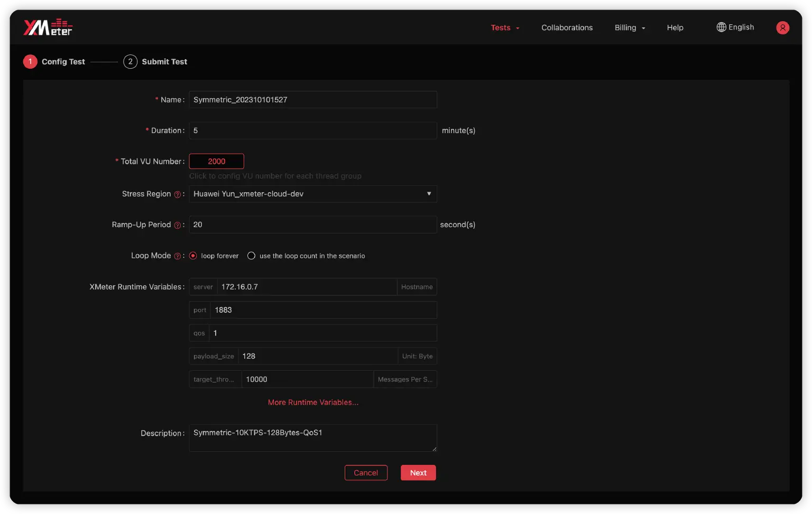The width and height of the screenshot is (812, 514).
Task: Focus the Description text area
Action: (x=312, y=438)
